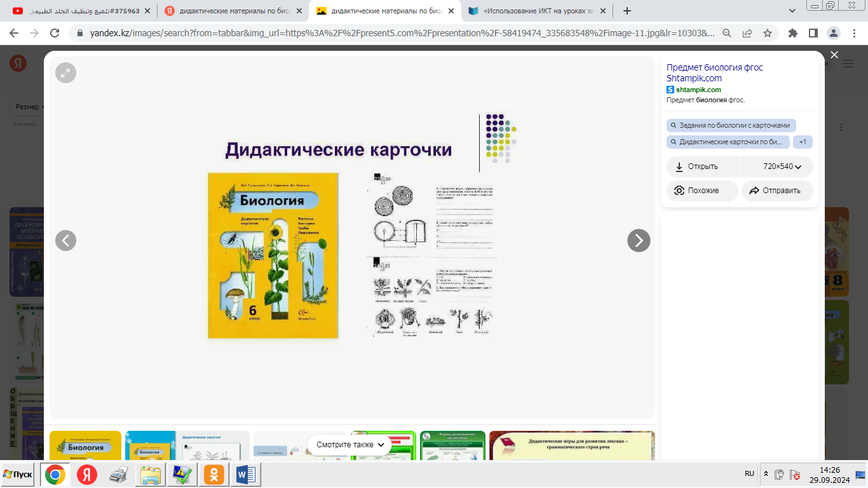
Task: Launch Yandex Browser from the taskbar
Action: coord(87,475)
